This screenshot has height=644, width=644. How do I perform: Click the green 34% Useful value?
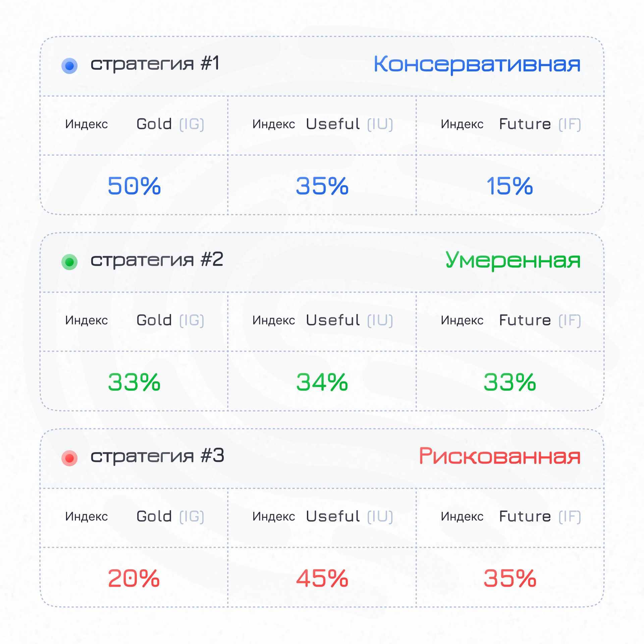pyautogui.click(x=322, y=382)
